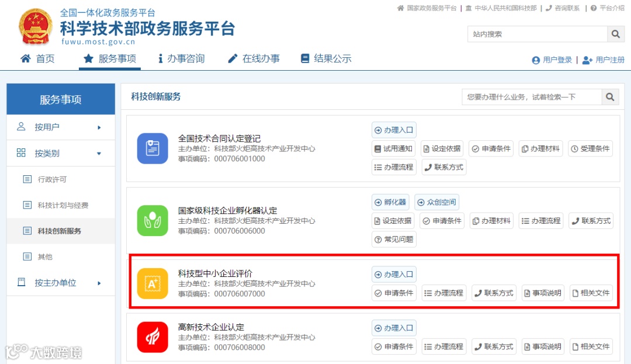
Task: Open the 国家级科技企业孵化器认定 green icon
Action: pyautogui.click(x=152, y=220)
